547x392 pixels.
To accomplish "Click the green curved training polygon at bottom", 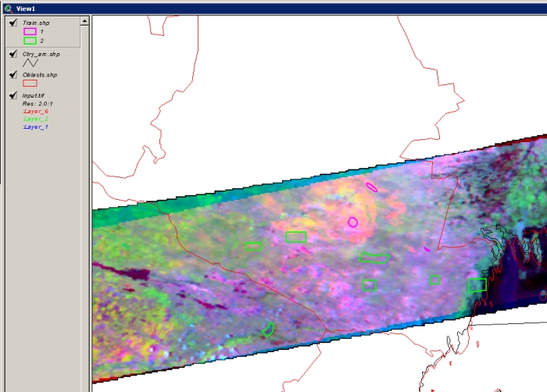I will [268, 330].
